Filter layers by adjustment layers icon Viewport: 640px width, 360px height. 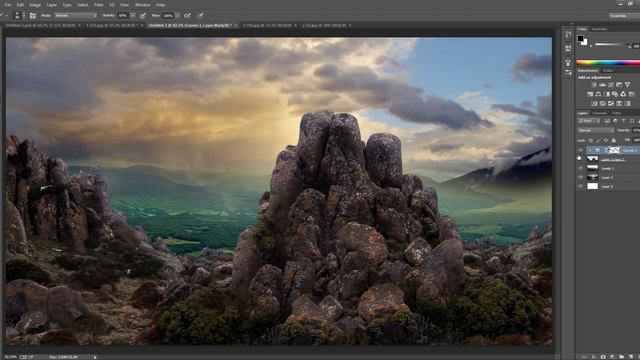click(x=616, y=121)
